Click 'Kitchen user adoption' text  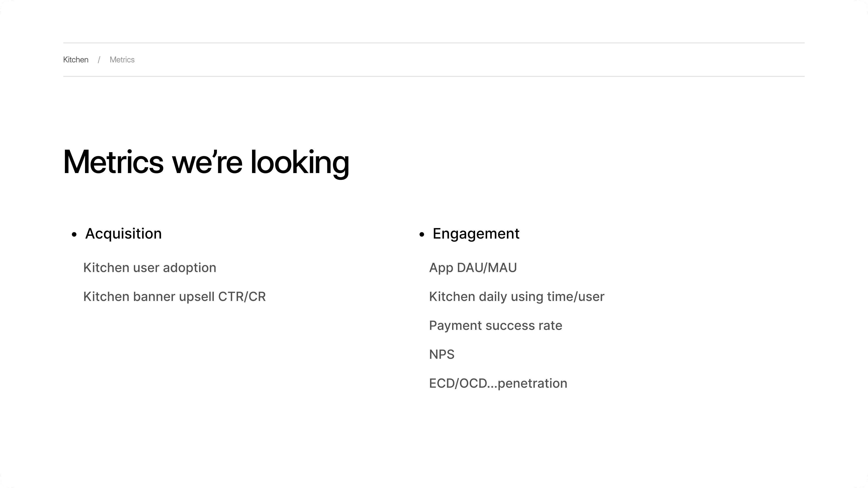click(x=150, y=268)
